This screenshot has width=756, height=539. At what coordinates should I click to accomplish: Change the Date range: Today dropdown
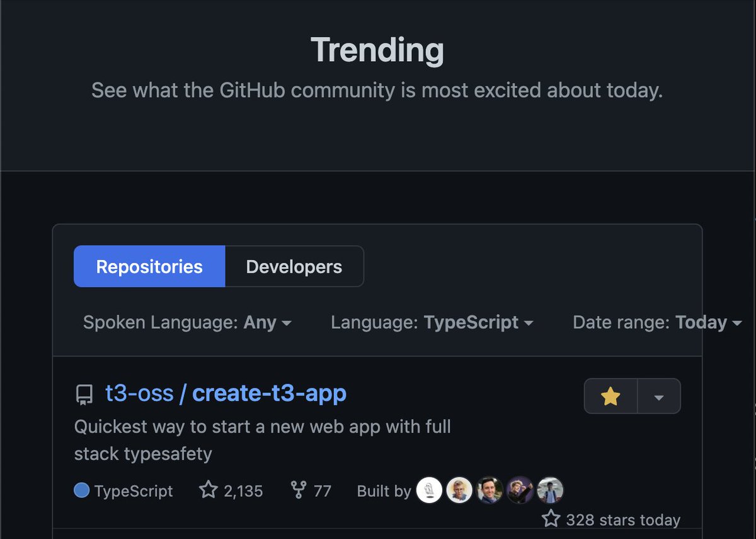(x=658, y=322)
